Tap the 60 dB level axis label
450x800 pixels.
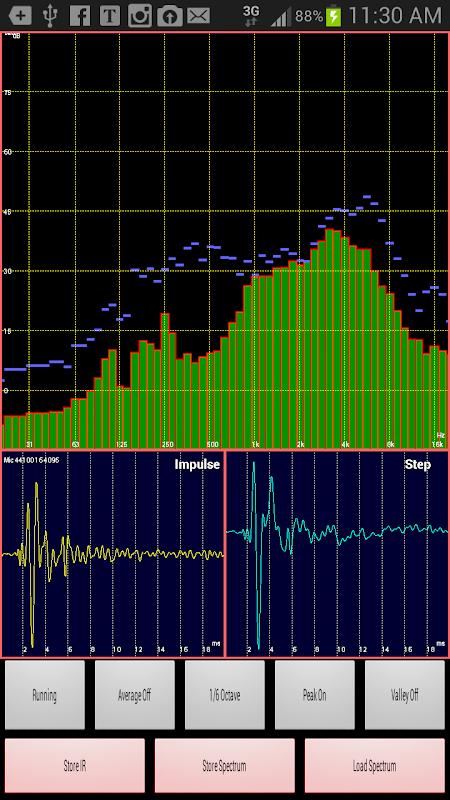point(7,152)
